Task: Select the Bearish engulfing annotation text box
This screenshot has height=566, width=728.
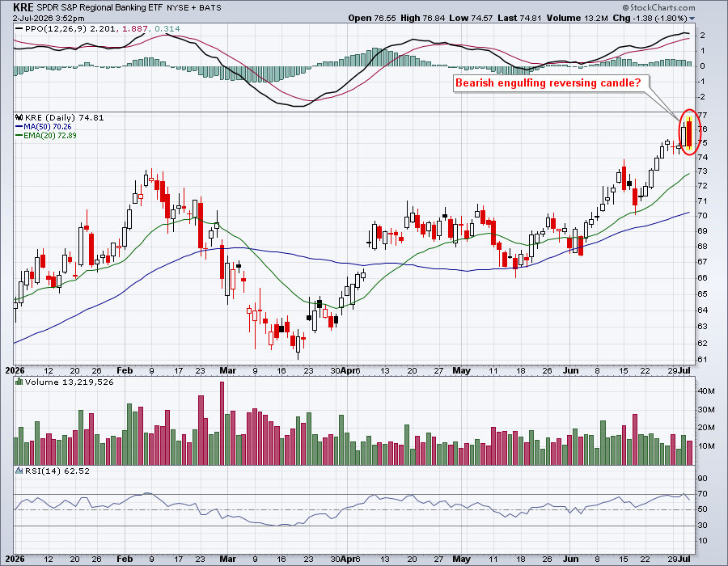Action: pyautogui.click(x=548, y=83)
